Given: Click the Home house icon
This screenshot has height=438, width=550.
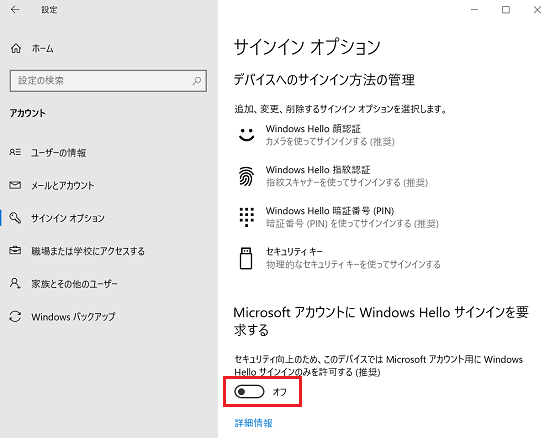Looking at the screenshot, I should [16, 48].
